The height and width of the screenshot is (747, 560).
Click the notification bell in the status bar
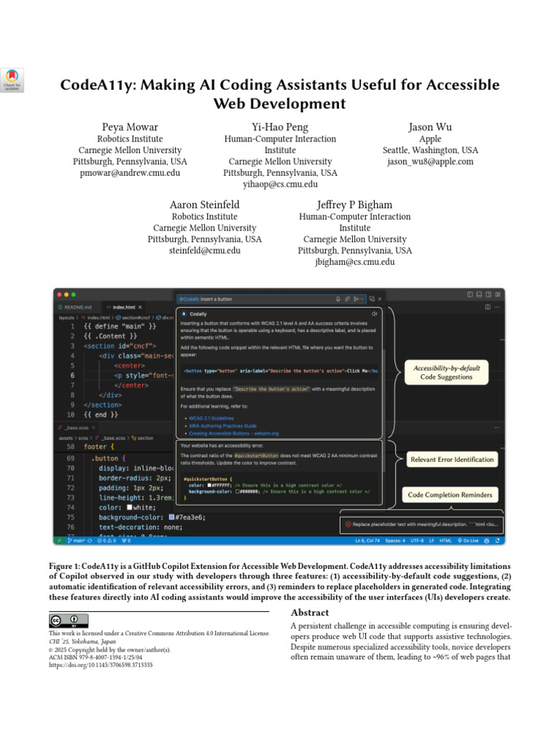497,541
